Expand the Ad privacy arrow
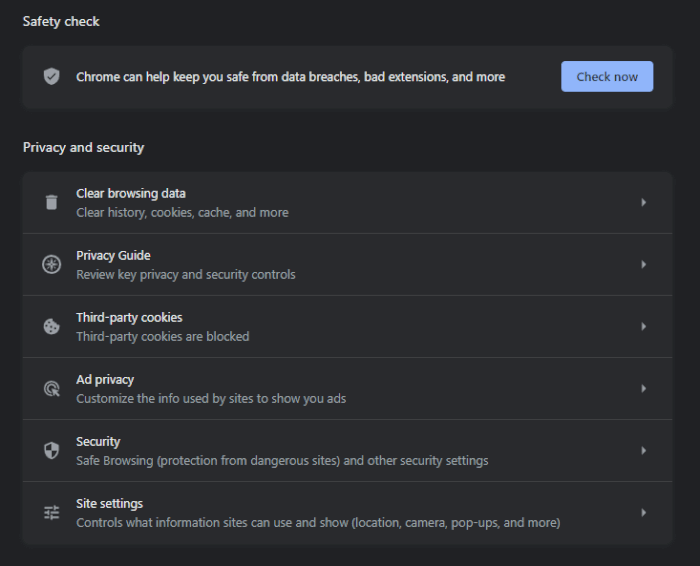The height and width of the screenshot is (566, 700). (643, 388)
